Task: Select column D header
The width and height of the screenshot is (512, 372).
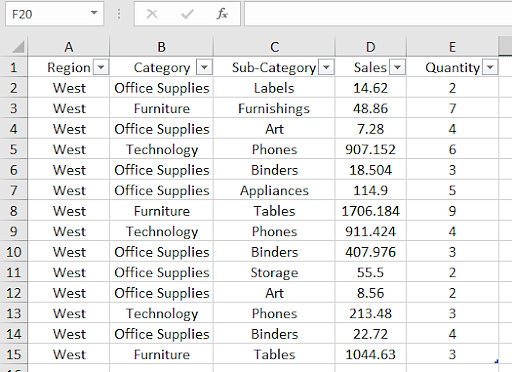Action: click(371, 47)
